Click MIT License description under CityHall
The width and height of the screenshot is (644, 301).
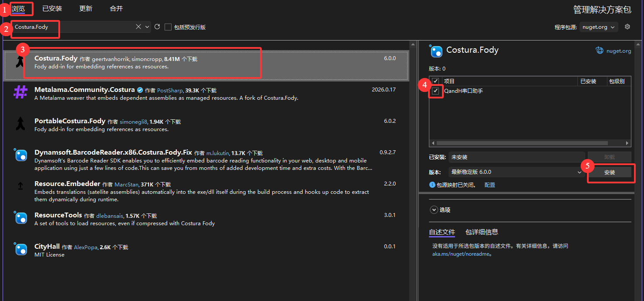[49, 255]
